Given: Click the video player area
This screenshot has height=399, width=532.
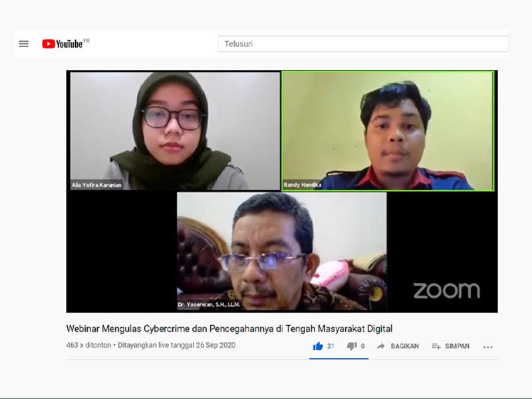Looking at the screenshot, I should tap(282, 192).
